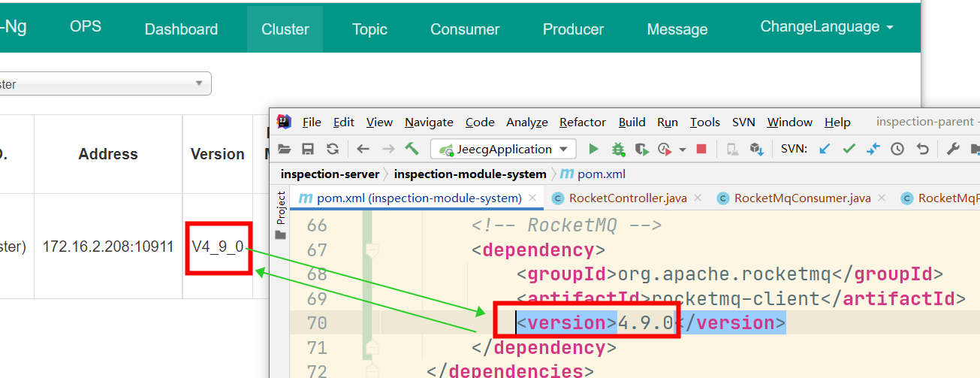The width and height of the screenshot is (980, 378).
Task: Open the Tools menu
Action: (x=705, y=122)
